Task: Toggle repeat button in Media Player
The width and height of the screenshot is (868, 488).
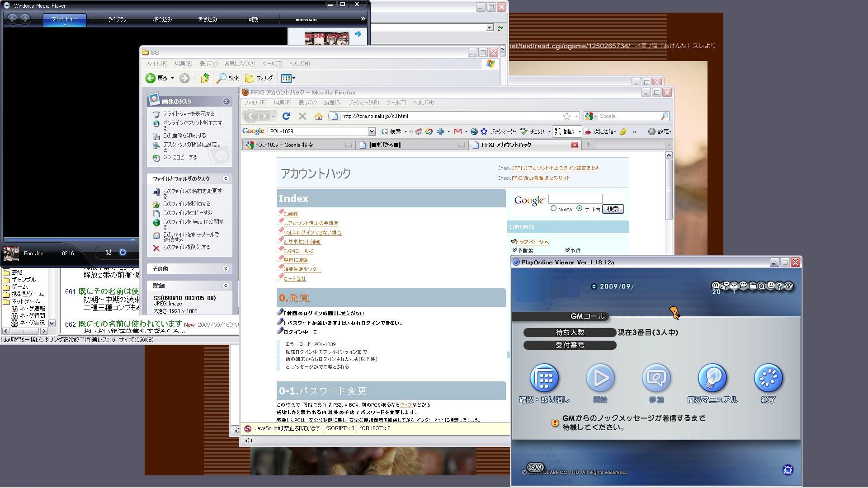Action: pyautogui.click(x=123, y=253)
